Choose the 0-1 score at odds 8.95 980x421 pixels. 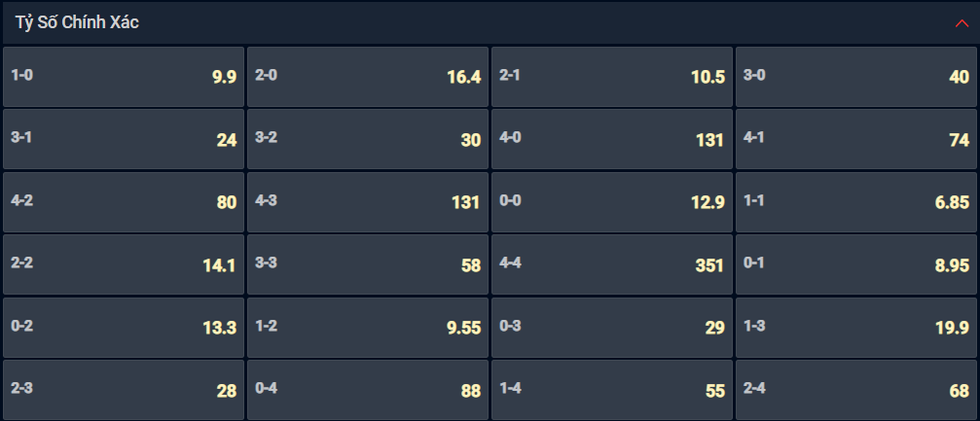click(x=856, y=264)
